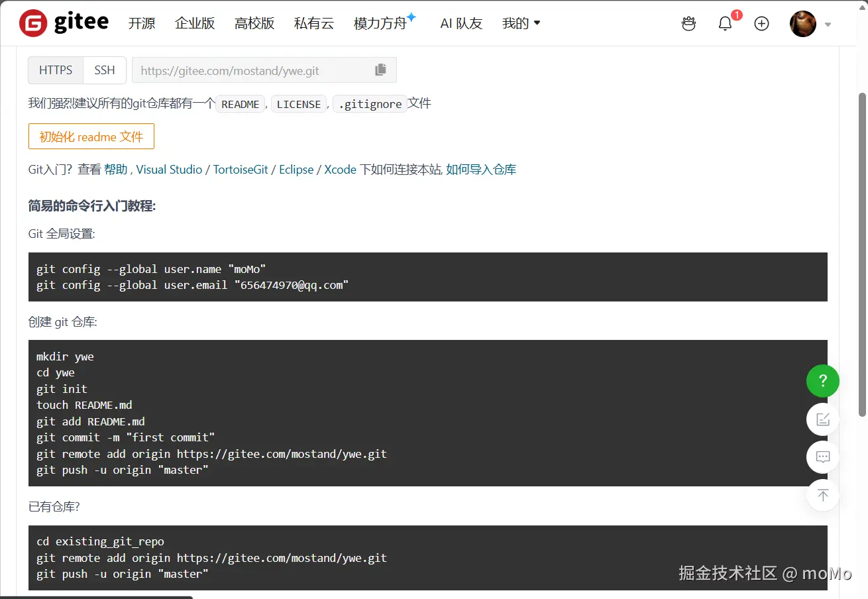Open the 高校版 menu item
868x599 pixels.
(254, 24)
